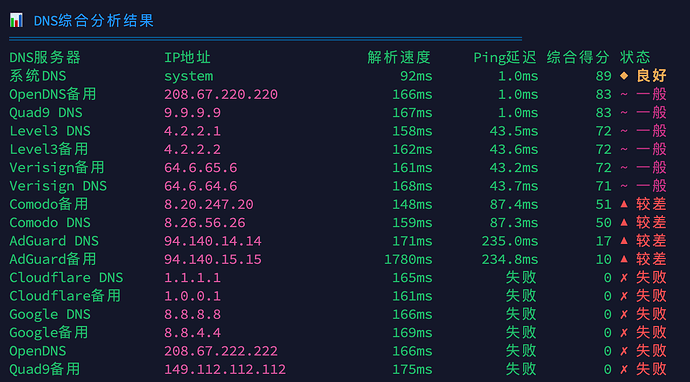Image resolution: width=690 pixels, height=382 pixels.
Task: Click IP address 208.67.220.220
Action: [x=221, y=94]
